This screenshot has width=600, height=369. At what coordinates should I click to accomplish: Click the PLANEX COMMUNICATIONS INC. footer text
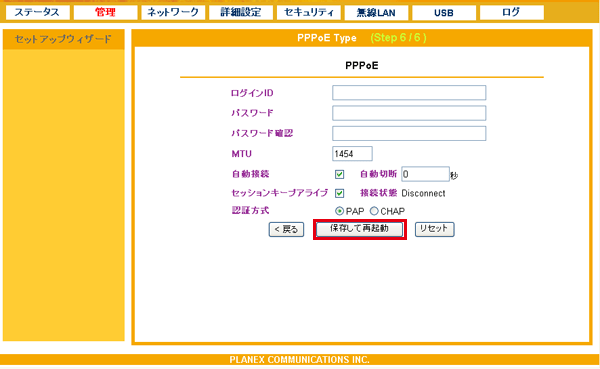point(299,360)
